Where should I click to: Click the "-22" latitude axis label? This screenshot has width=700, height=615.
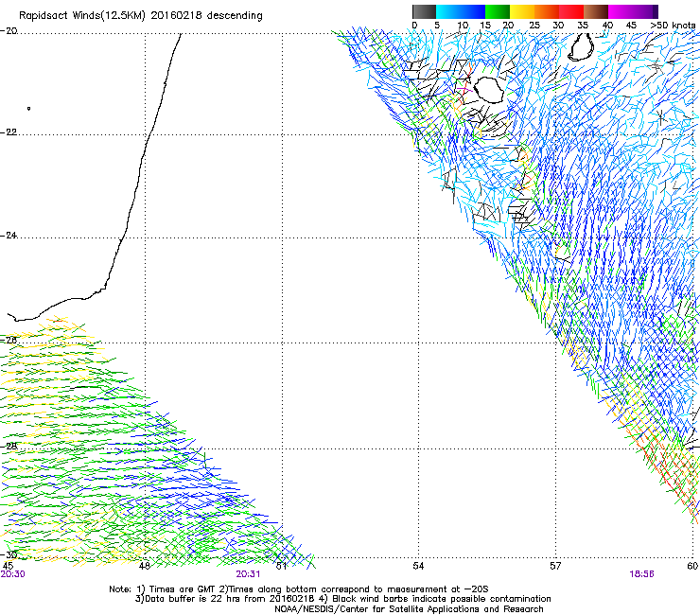(x=9, y=132)
